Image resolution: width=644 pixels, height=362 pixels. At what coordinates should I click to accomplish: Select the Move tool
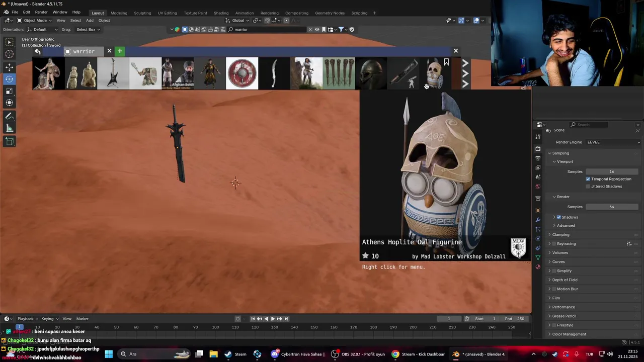pos(10,67)
